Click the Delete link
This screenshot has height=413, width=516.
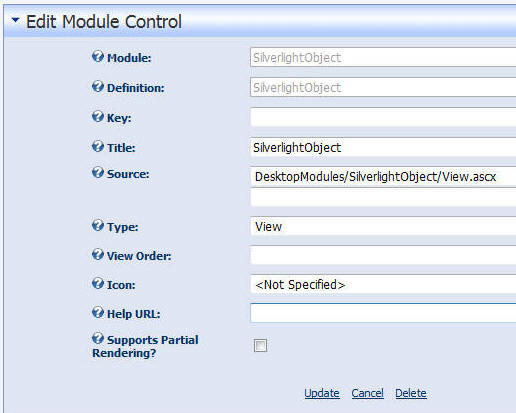[x=411, y=393]
